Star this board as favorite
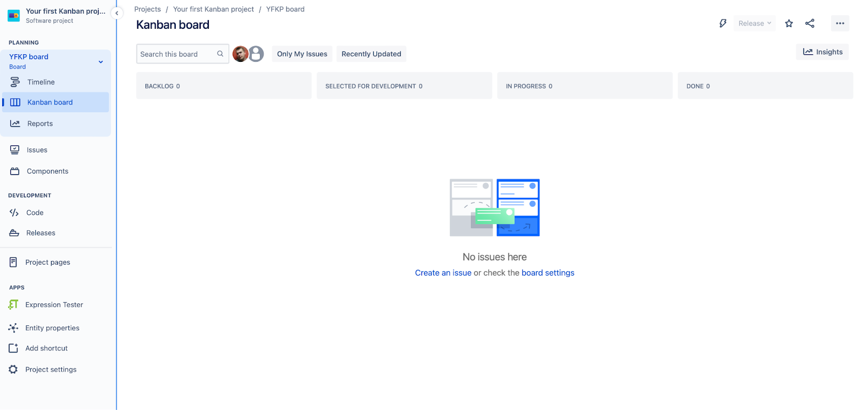Image resolution: width=868 pixels, height=410 pixels. [x=789, y=23]
